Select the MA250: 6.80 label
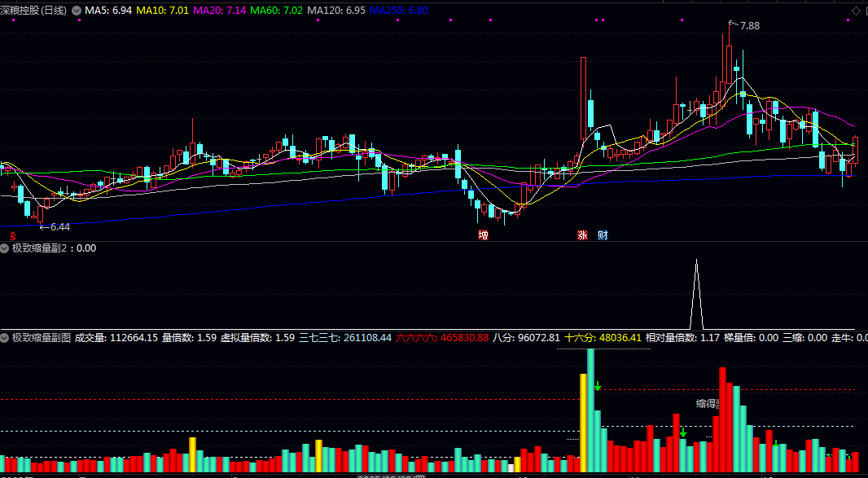 pos(399,11)
